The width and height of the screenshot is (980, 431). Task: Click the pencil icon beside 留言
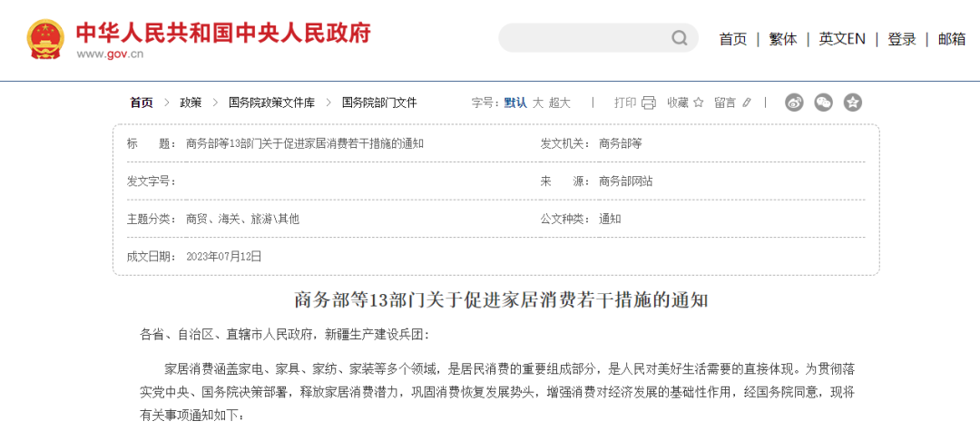tap(746, 103)
